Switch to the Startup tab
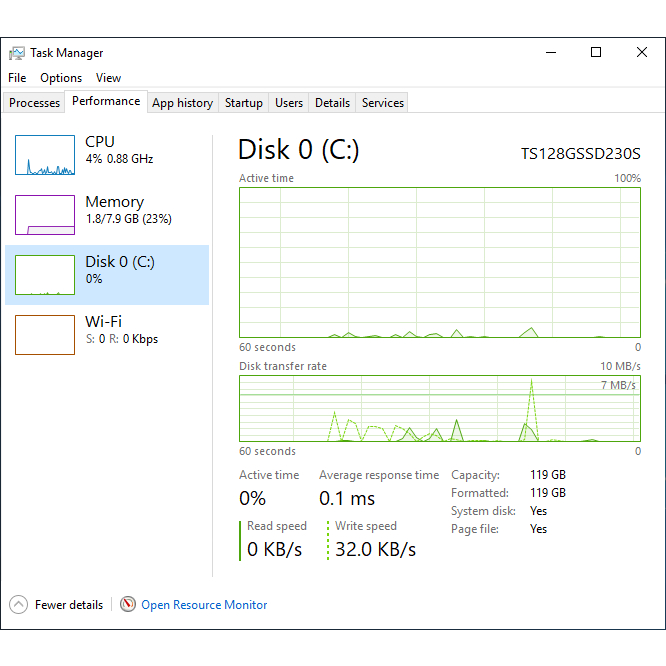Screen dimensions: 666x666 (244, 103)
